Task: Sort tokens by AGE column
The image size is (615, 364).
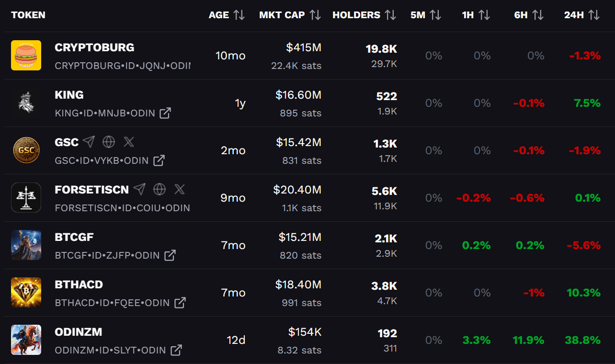Action: tap(239, 15)
